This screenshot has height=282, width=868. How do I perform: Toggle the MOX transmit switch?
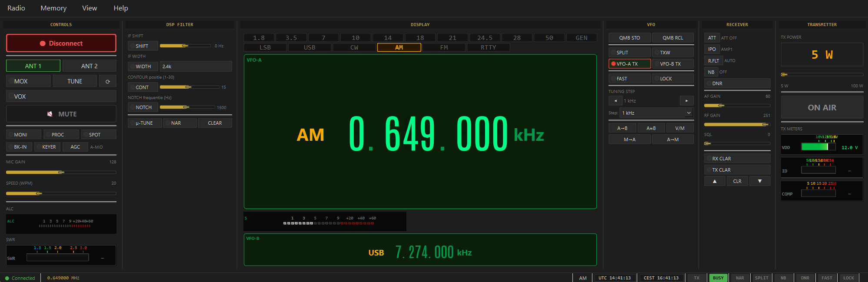29,81
